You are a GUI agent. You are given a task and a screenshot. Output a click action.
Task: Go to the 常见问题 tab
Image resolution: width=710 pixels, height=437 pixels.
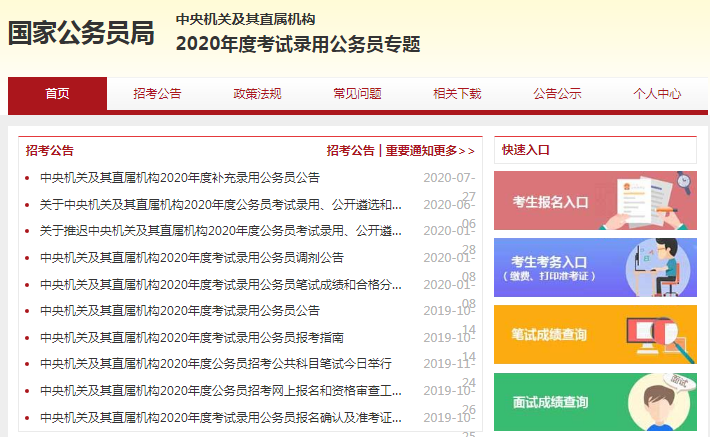coord(357,94)
